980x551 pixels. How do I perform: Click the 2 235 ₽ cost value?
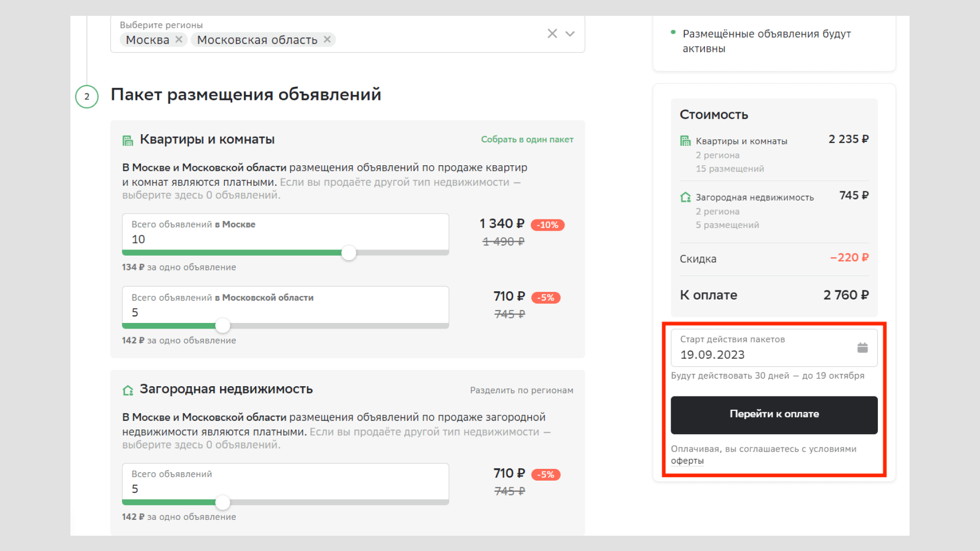[848, 139]
